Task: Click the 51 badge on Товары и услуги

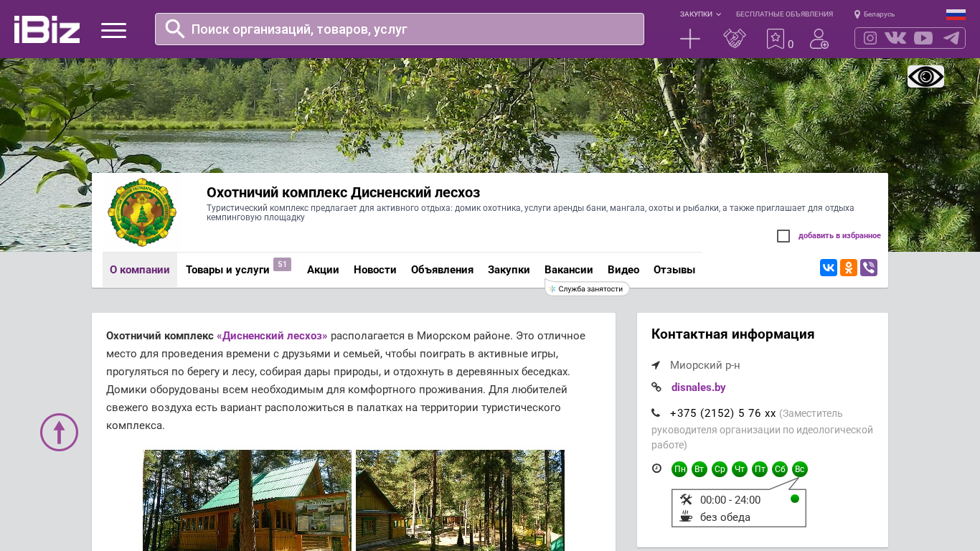Action: (x=282, y=265)
